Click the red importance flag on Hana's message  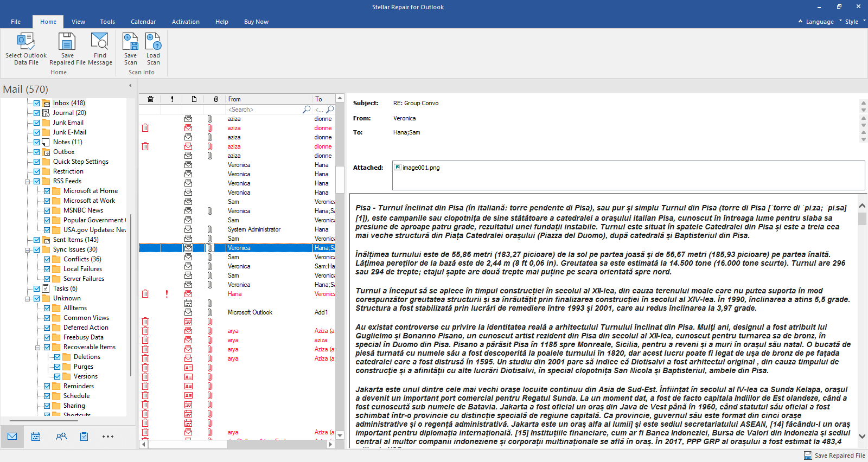pyautogui.click(x=167, y=294)
